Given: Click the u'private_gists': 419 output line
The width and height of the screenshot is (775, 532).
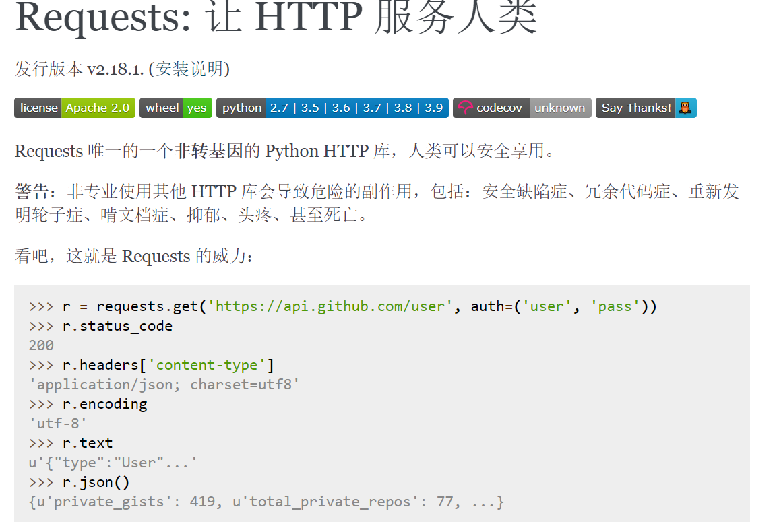Looking at the screenshot, I should click(x=266, y=502).
